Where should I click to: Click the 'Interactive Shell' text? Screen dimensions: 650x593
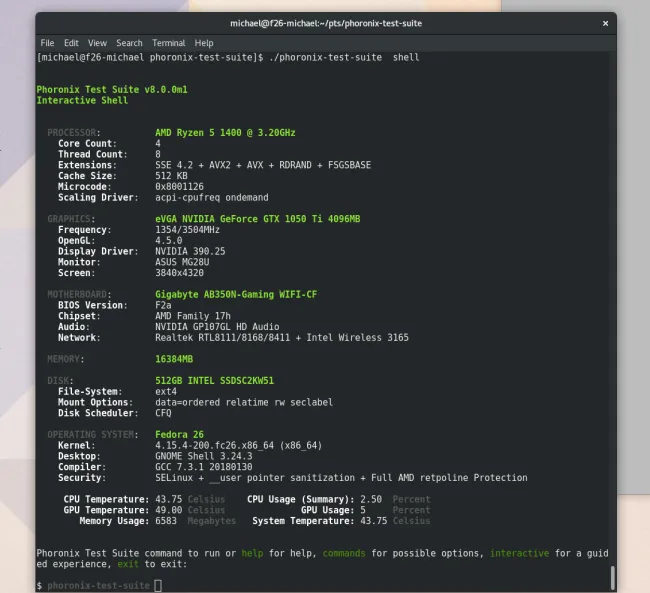(x=82, y=100)
